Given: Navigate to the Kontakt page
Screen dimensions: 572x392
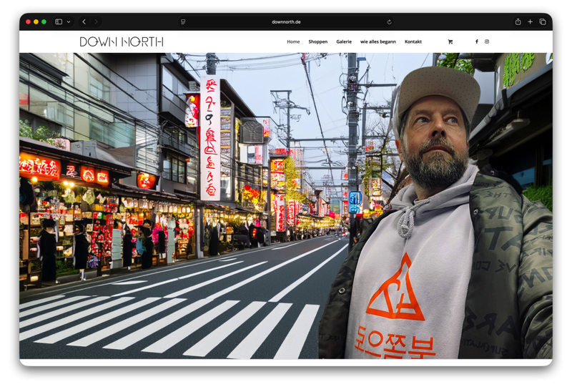Looking at the screenshot, I should (x=413, y=41).
